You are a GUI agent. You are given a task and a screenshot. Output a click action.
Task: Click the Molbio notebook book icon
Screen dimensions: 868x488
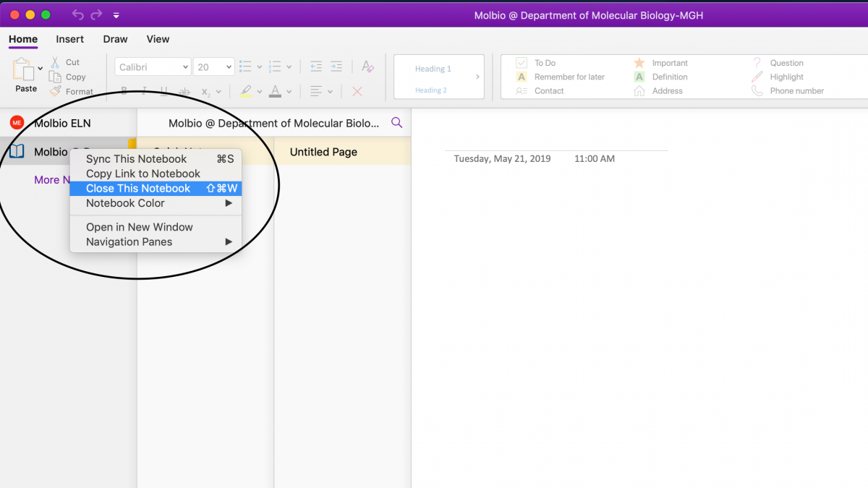[17, 152]
